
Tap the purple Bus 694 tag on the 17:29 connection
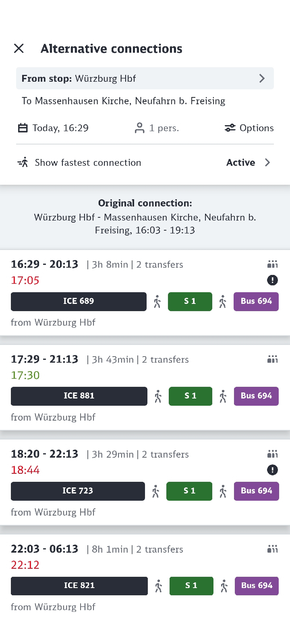coord(256,396)
